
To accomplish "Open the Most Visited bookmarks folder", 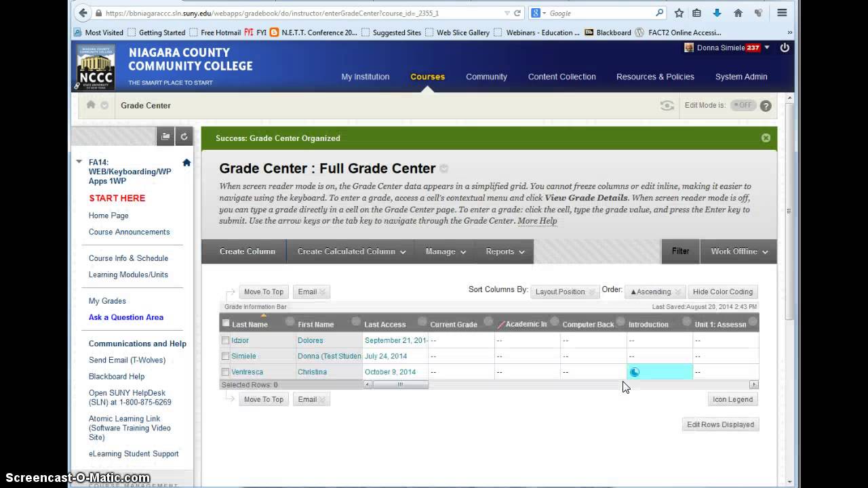I will 98,32.
